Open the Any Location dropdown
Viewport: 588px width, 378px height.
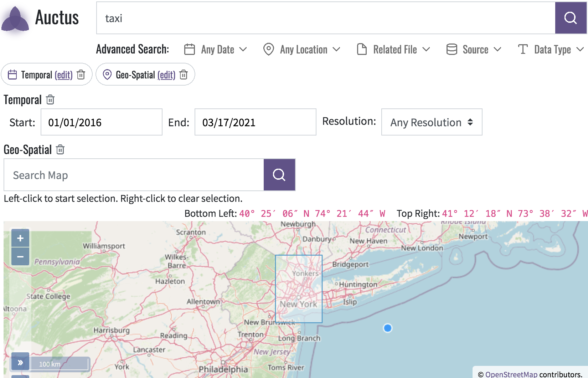click(301, 49)
